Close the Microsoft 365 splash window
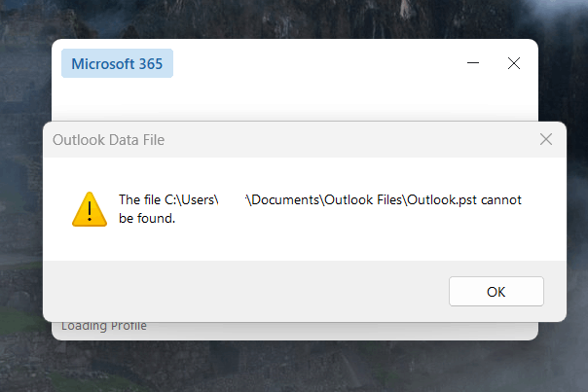Viewport: 588px width, 392px height. [x=514, y=63]
